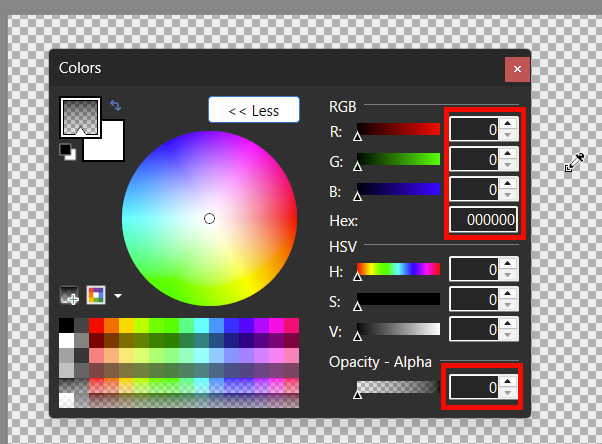Expand the palette menu dropdown arrow
The width and height of the screenshot is (602, 444).
coord(118,296)
